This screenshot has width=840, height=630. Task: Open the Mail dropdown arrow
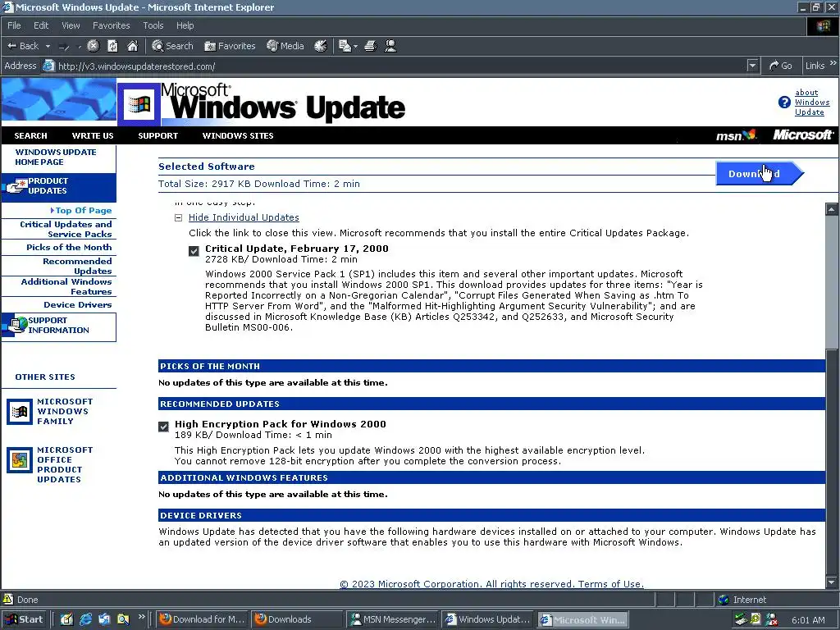point(355,46)
